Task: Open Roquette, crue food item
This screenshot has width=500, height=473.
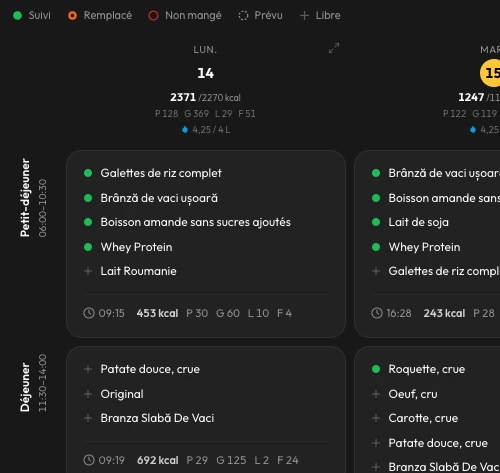Action: (x=427, y=369)
